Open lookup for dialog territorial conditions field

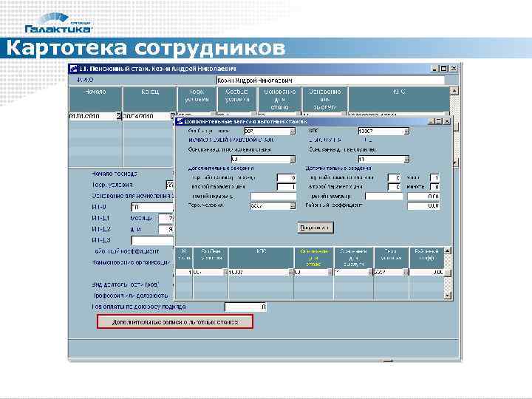click(x=293, y=205)
